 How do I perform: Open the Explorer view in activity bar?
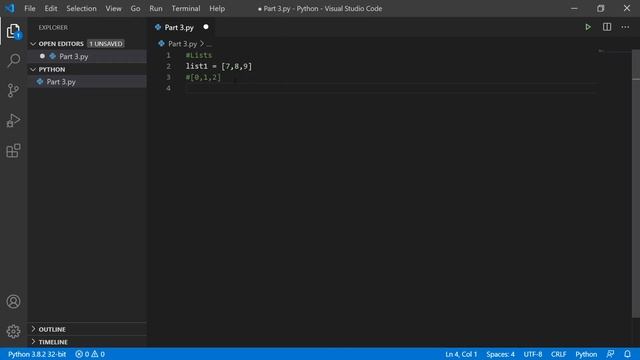coord(13,31)
